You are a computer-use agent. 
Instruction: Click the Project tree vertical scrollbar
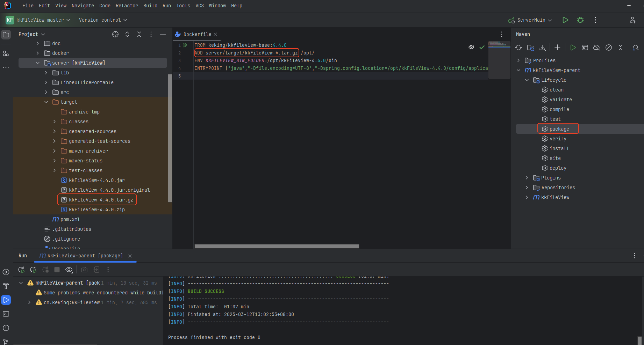[x=170, y=138]
